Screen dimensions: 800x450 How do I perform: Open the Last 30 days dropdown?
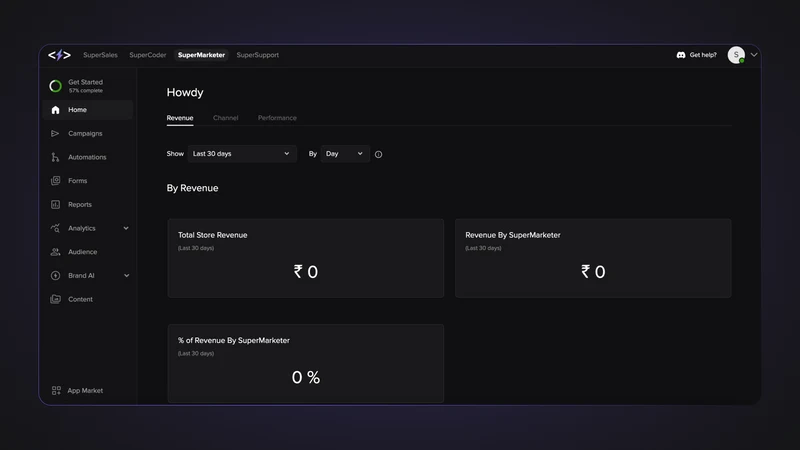[x=242, y=154]
